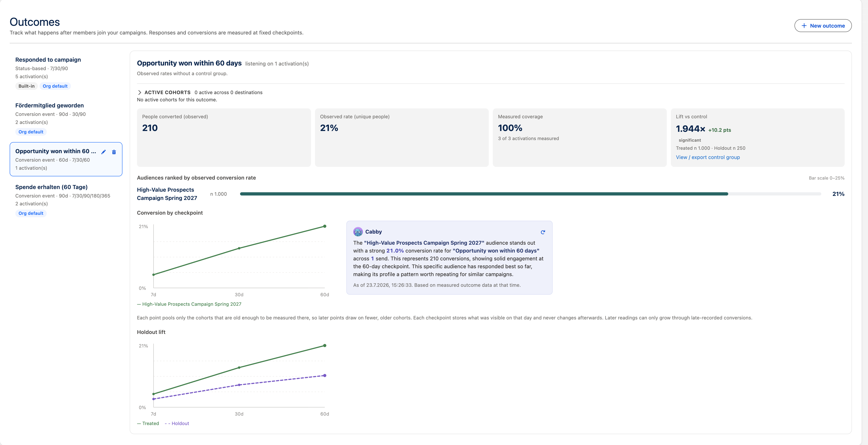Click High-Value Prospects Campaign Spring 2027 audience name
868x445 pixels.
[167, 194]
